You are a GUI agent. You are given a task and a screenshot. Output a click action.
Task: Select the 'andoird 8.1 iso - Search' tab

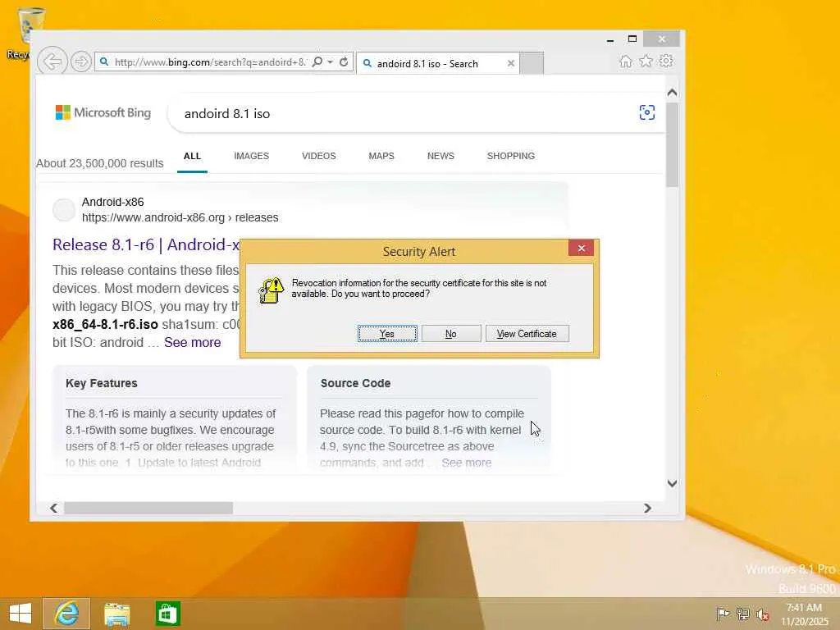tap(438, 63)
